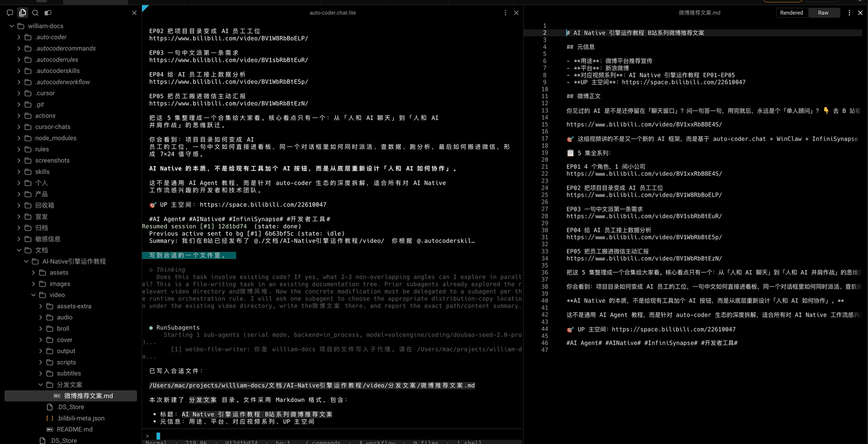Select the rules folder row
Viewport: 868px width, 444px height.
click(71, 149)
